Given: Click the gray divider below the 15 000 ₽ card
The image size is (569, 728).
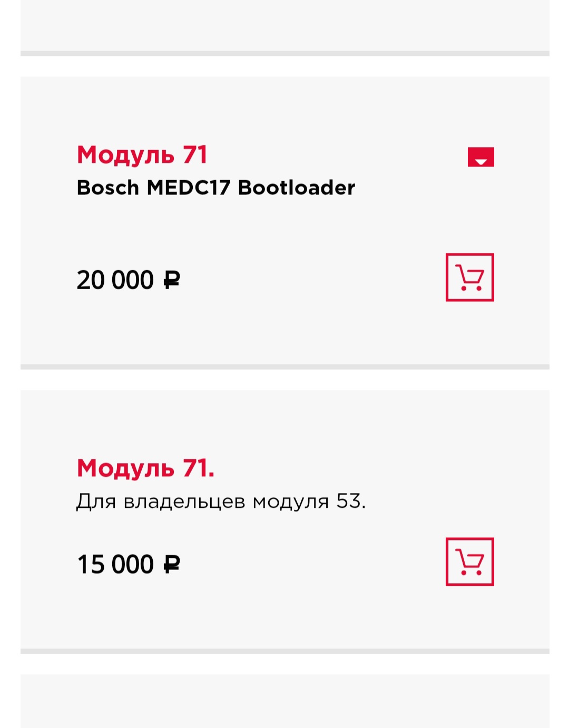Looking at the screenshot, I should tap(284, 651).
